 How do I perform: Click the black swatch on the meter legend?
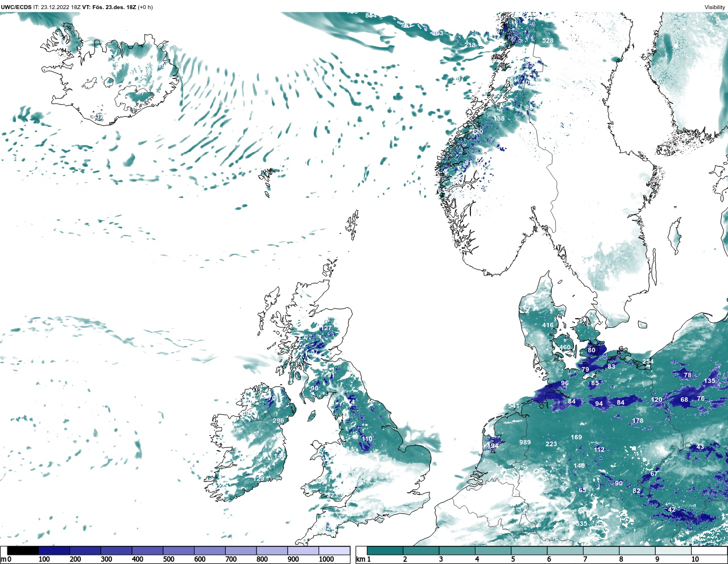click(23, 551)
